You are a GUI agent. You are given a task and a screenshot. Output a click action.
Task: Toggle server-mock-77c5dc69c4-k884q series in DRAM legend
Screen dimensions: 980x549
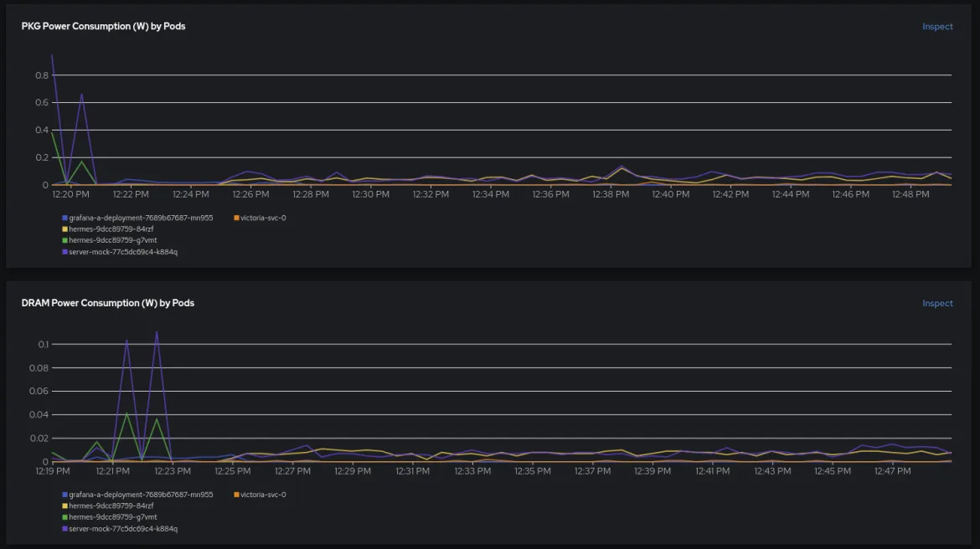click(123, 529)
